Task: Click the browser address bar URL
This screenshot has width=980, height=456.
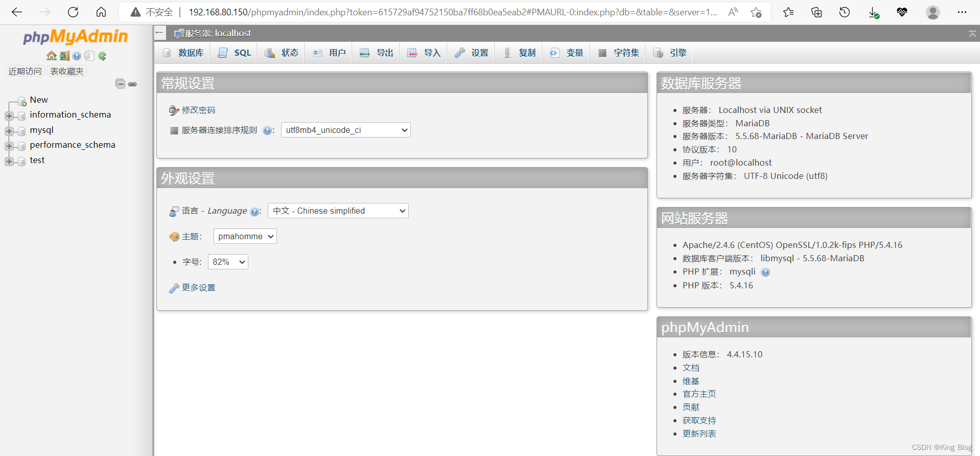Action: [x=453, y=12]
